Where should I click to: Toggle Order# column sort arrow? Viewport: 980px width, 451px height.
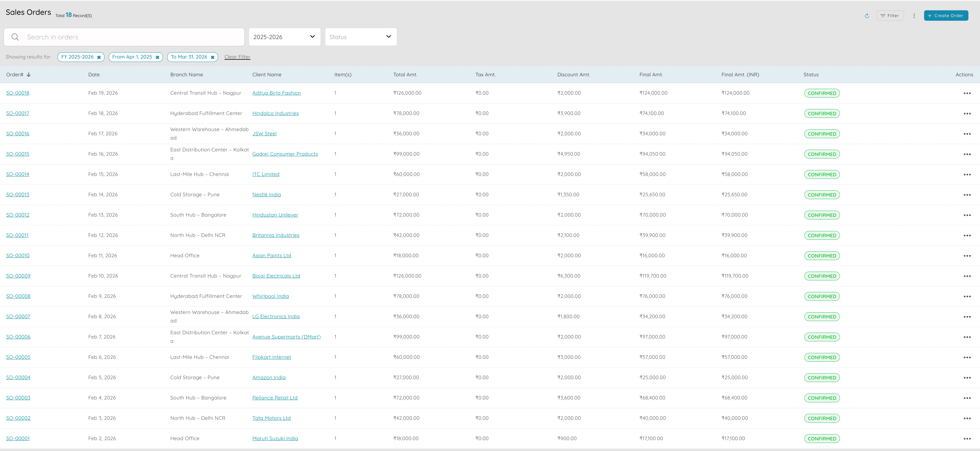click(x=29, y=75)
